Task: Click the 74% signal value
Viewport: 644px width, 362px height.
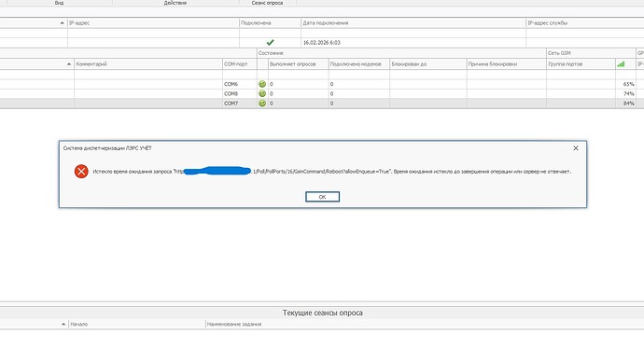Action: click(628, 93)
